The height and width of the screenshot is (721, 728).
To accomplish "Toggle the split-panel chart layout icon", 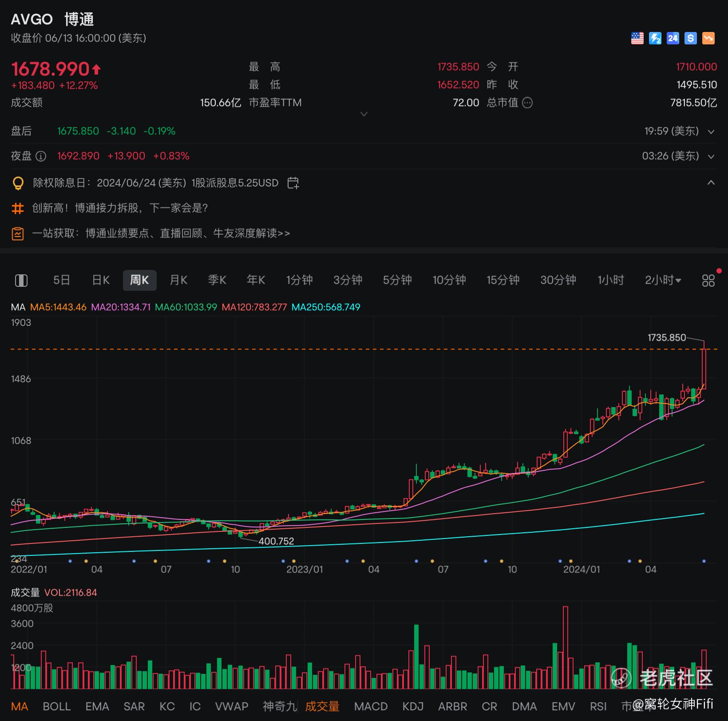I will (21, 280).
